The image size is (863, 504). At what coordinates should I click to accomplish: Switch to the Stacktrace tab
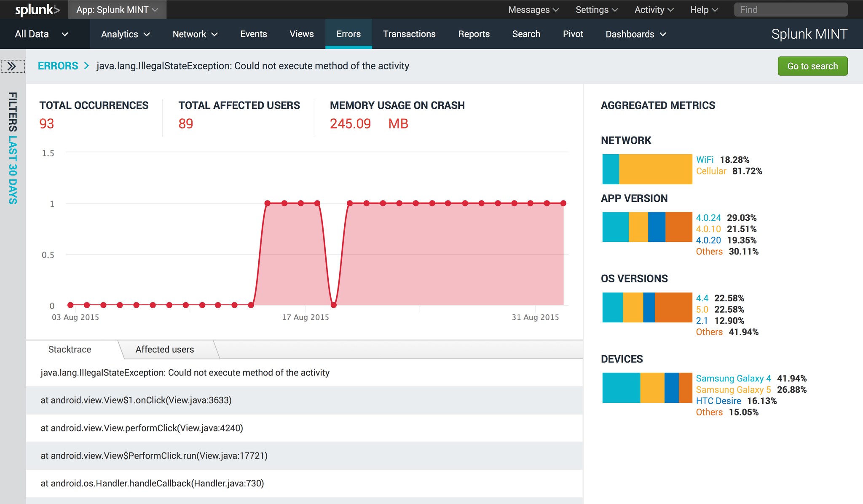click(70, 349)
